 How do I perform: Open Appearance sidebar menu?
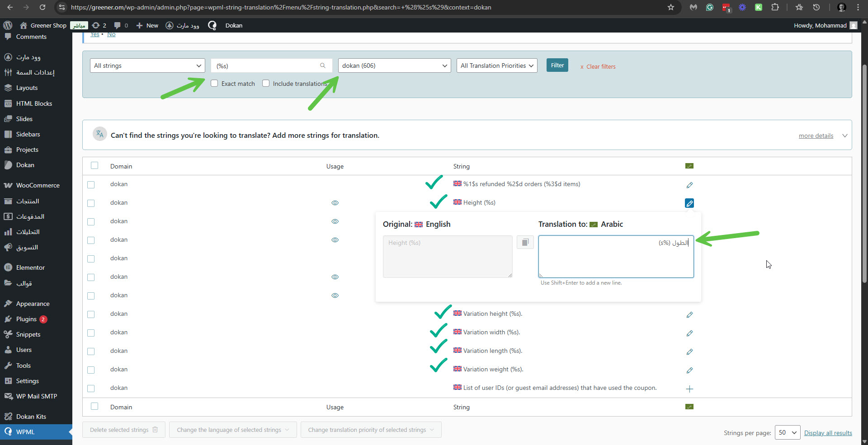(x=36, y=304)
